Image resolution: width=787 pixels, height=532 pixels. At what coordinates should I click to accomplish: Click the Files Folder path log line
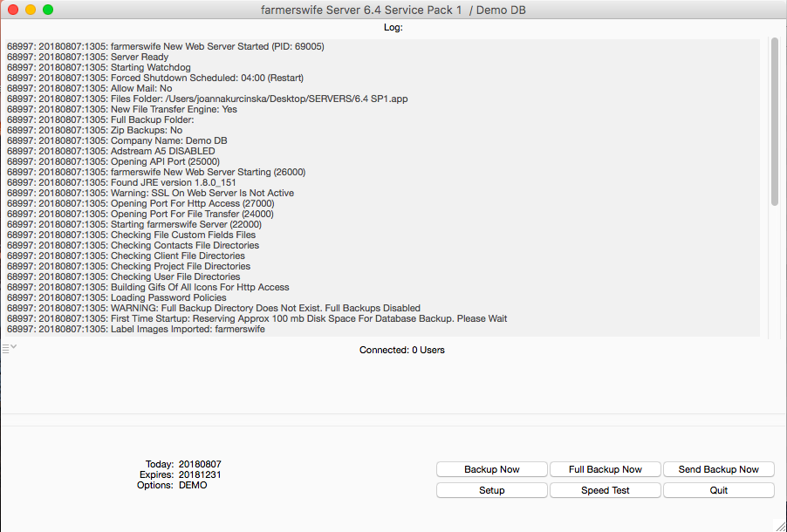[x=208, y=99]
